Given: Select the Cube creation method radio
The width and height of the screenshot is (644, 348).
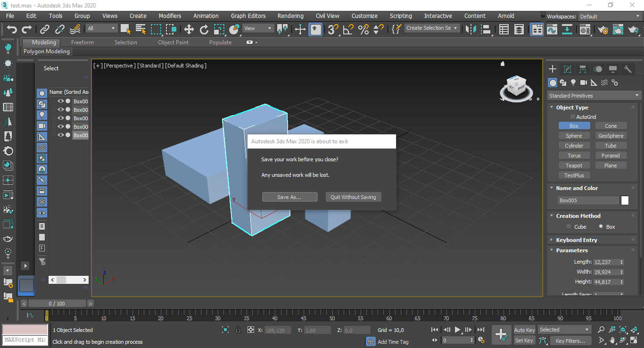Looking at the screenshot, I should (569, 227).
